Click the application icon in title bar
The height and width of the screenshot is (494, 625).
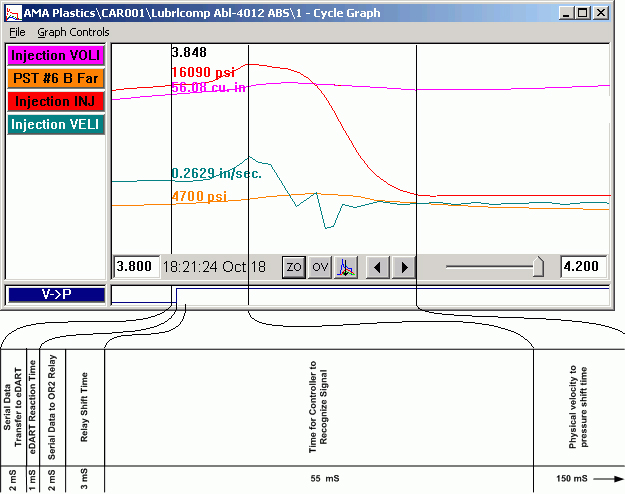[13, 13]
